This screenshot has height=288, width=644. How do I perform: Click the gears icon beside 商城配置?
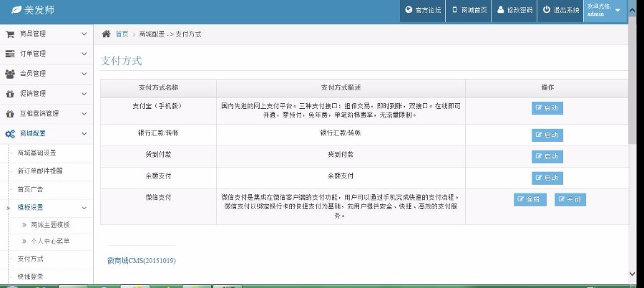pyautogui.click(x=10, y=134)
